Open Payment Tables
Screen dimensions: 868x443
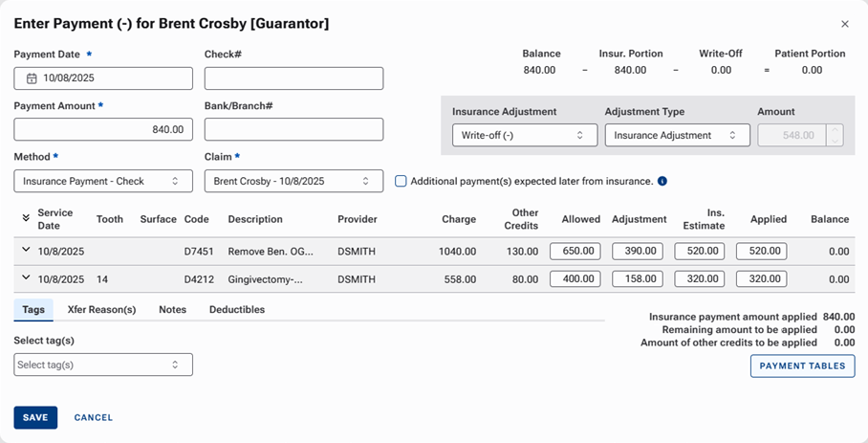coord(802,365)
